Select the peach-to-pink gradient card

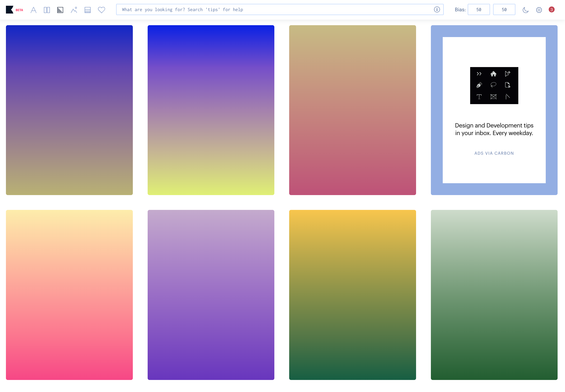(x=69, y=295)
